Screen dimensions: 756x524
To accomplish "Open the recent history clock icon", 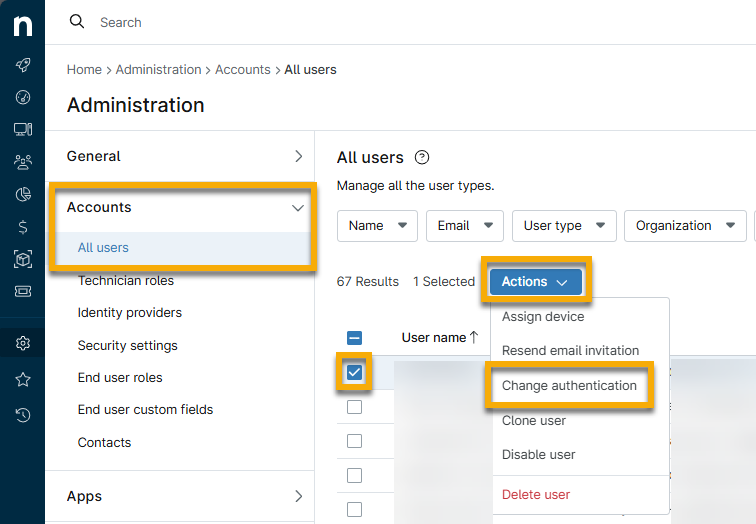I will pos(22,414).
